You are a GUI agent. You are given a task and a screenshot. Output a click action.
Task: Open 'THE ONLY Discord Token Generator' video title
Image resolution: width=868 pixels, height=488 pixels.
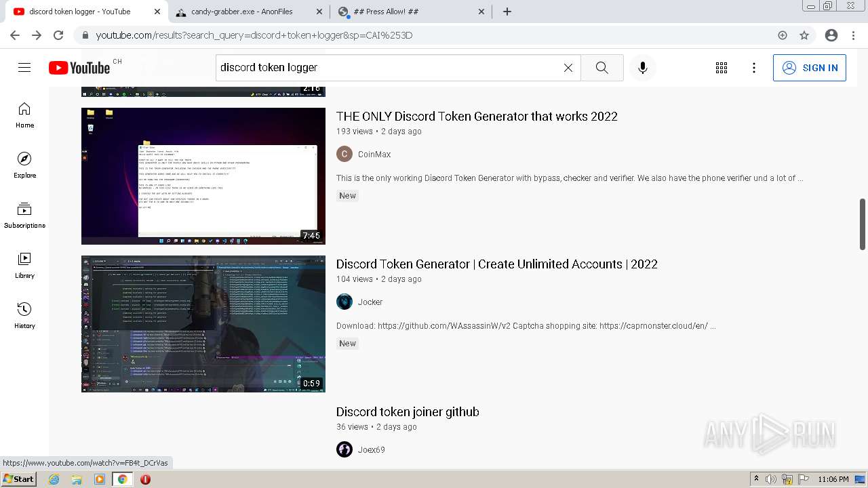coord(477,117)
